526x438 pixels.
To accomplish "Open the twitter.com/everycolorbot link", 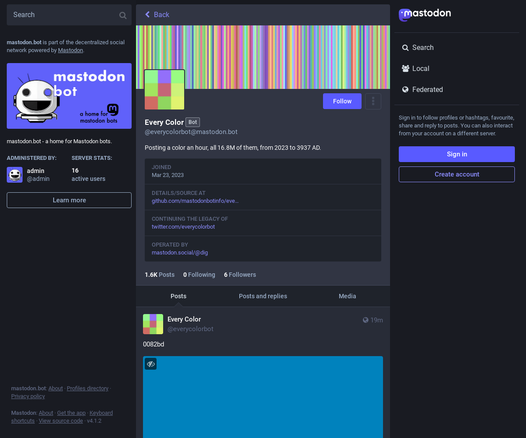I will tap(183, 227).
